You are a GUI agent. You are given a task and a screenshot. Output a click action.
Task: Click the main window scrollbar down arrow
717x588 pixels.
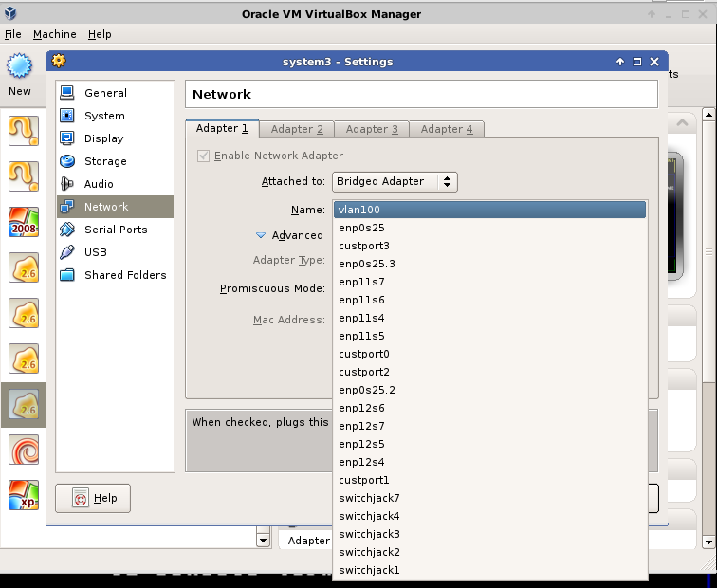(x=708, y=542)
